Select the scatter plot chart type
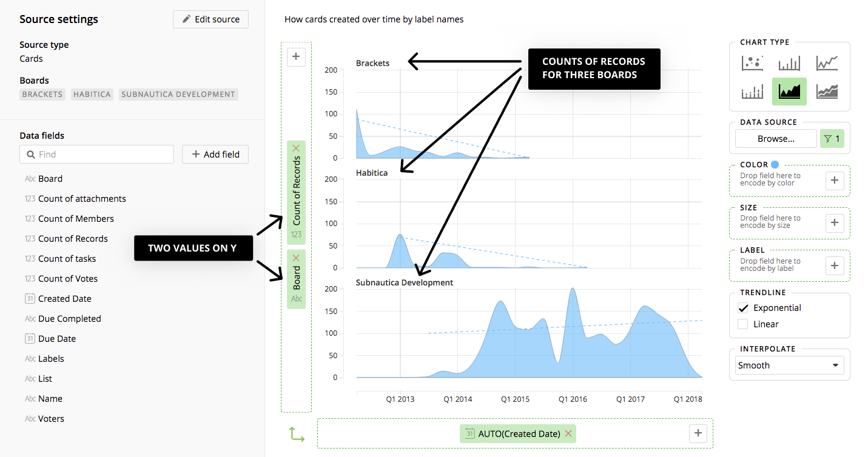868x457 pixels. (x=752, y=62)
